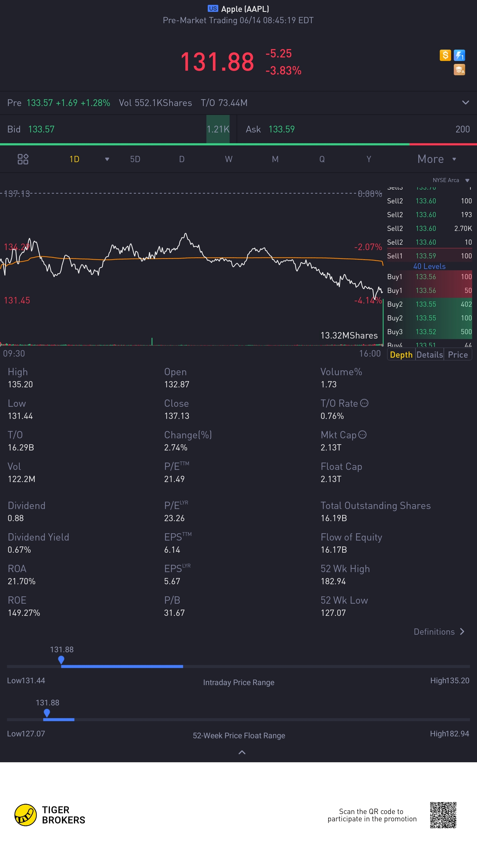This screenshot has width=477, height=868.
Task: Tap the 52 Wk High value 182.94
Action: [333, 581]
